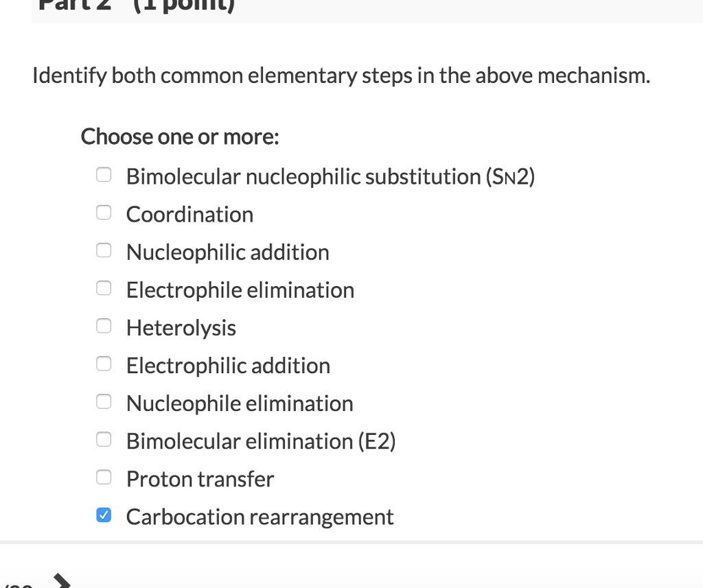Screen dimensions: 703x588
Task: Check Bimolecular elimination (E2)
Action: pyautogui.click(x=104, y=439)
